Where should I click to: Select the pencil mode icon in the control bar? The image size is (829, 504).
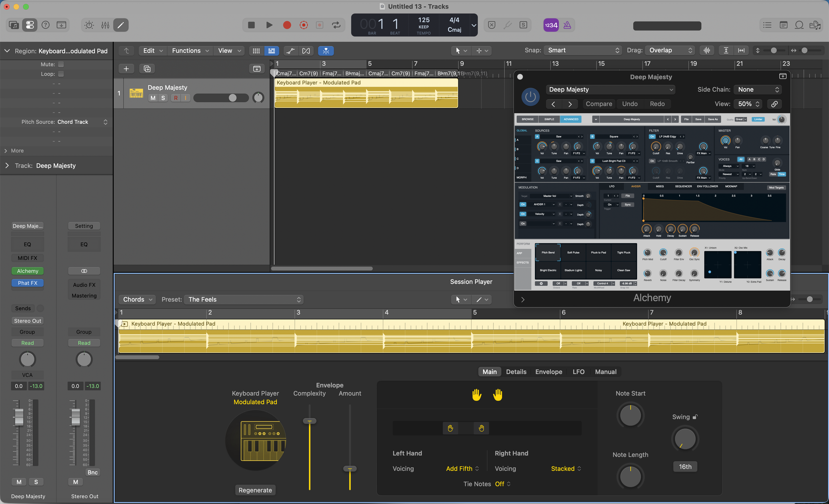tap(120, 25)
